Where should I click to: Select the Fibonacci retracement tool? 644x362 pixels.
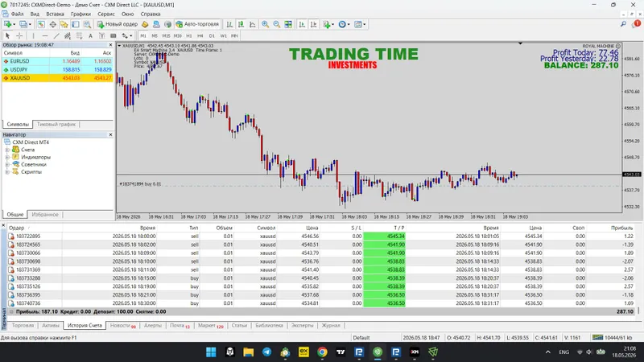79,36
